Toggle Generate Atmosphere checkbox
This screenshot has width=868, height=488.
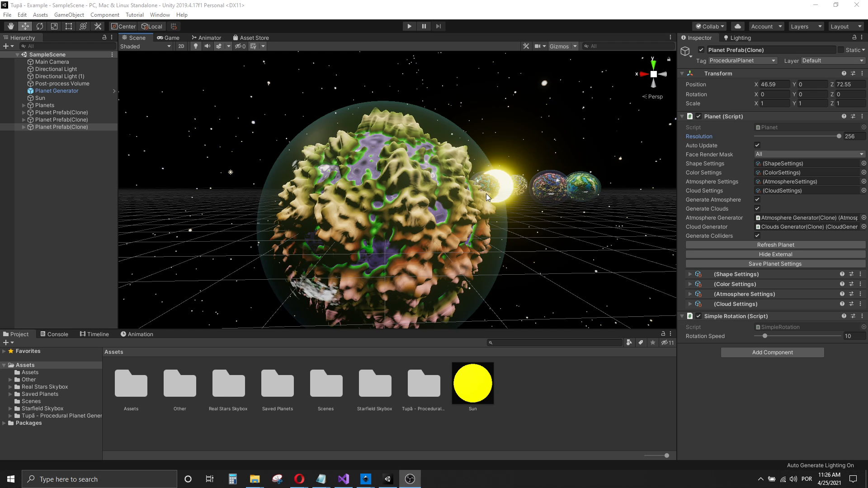(757, 199)
